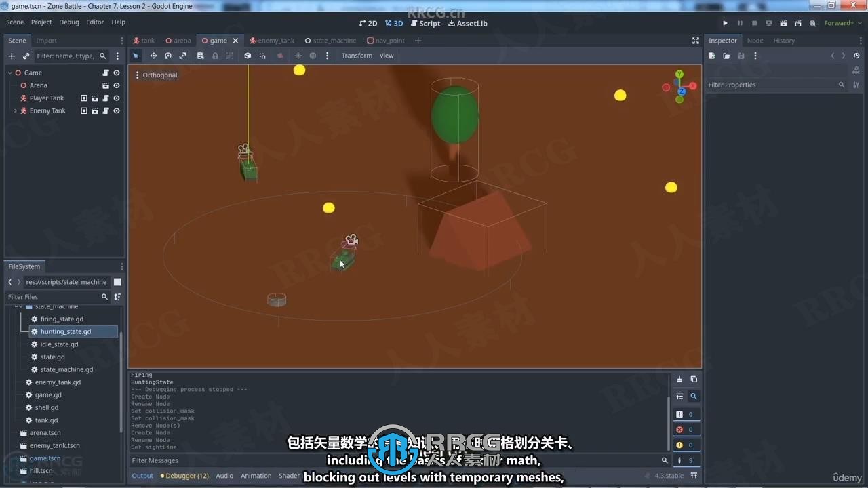Viewport: 868px width, 488px height.
Task: Switch to the enemy_tank scene tab
Action: click(x=271, y=41)
